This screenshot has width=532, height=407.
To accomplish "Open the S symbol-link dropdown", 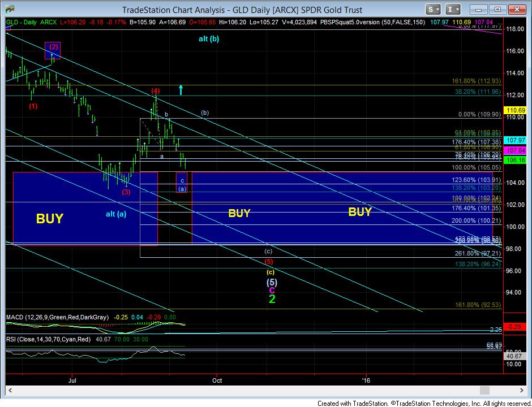I will [434, 10].
